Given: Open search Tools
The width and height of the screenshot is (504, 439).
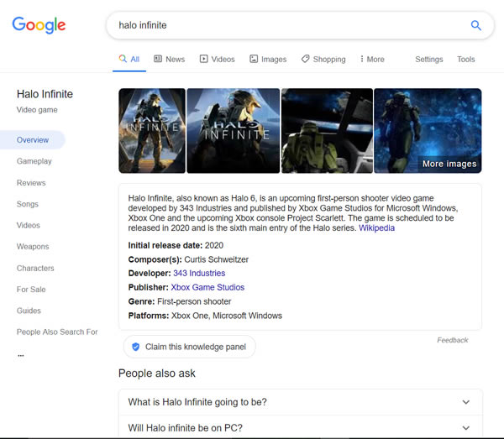Looking at the screenshot, I should (466, 59).
